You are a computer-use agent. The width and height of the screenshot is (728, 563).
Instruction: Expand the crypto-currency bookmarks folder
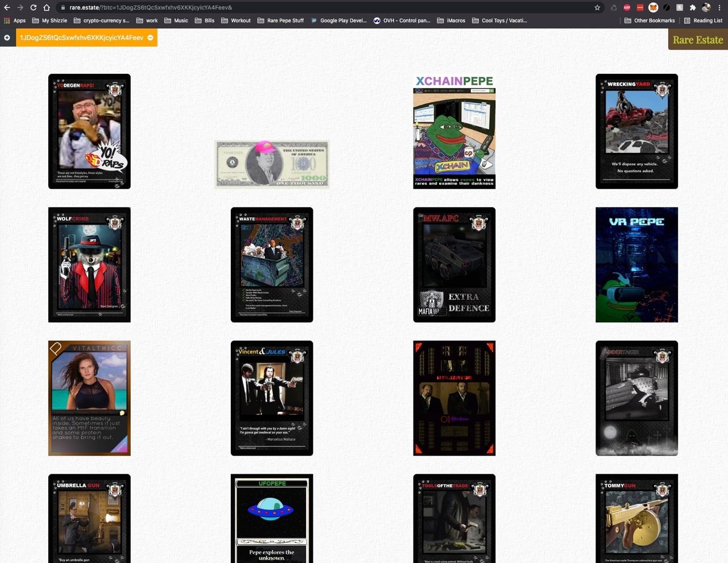coord(102,20)
